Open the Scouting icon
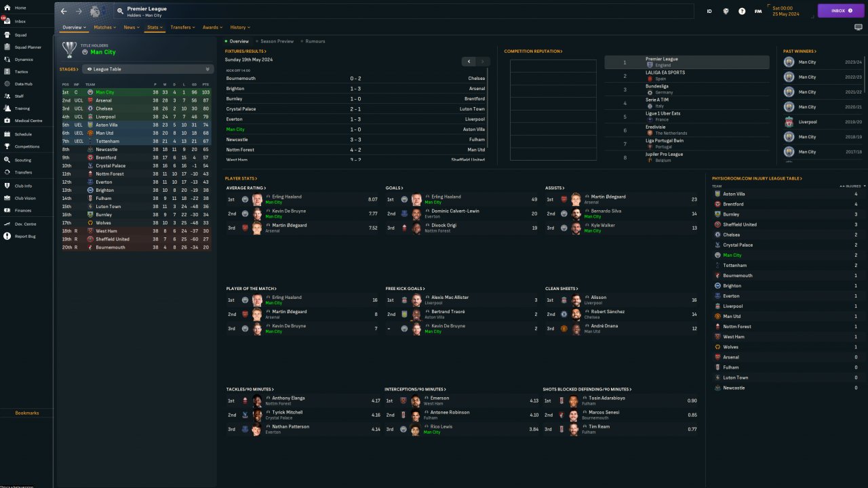 tap(7, 160)
